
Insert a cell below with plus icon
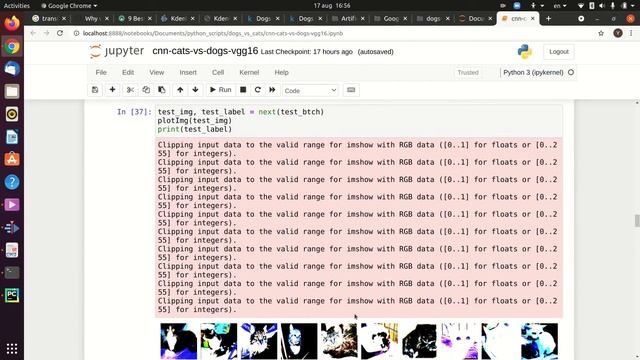click(112, 90)
